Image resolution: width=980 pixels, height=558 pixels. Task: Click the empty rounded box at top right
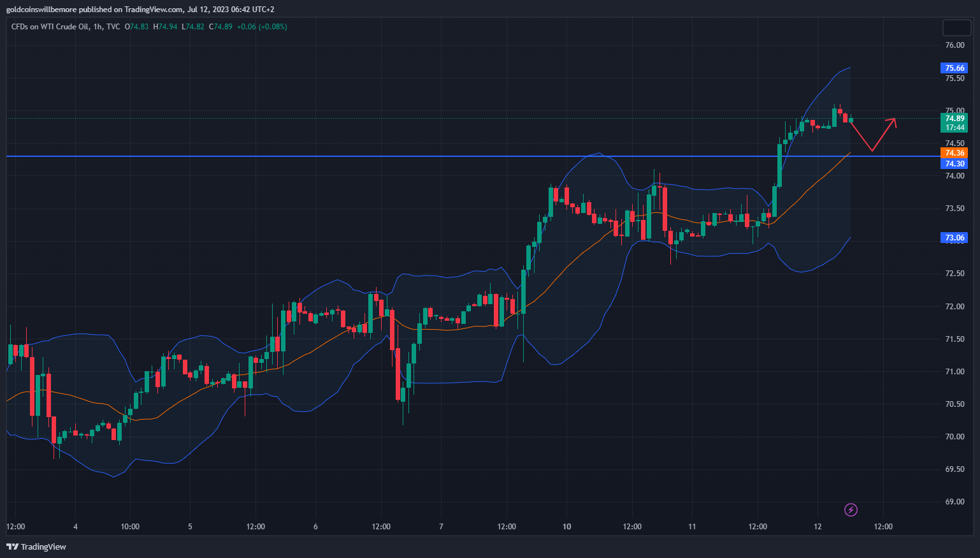956,27
